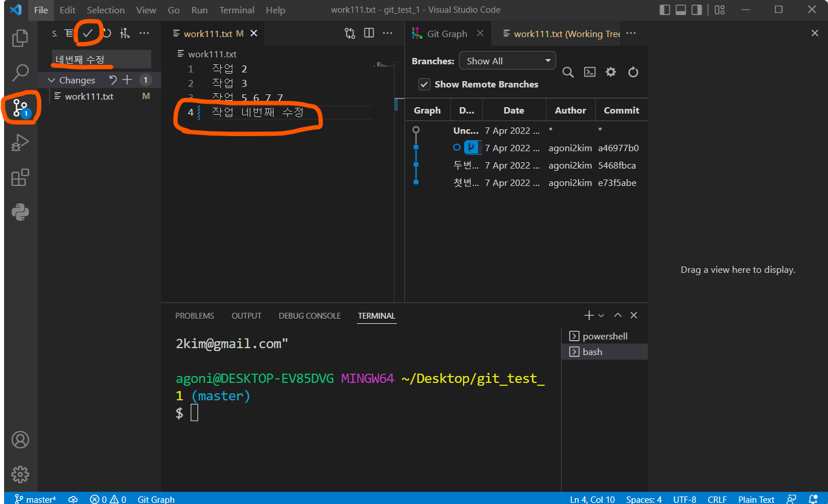Select commit a46977b0 row
This screenshot has width=828, height=504.
click(x=526, y=148)
